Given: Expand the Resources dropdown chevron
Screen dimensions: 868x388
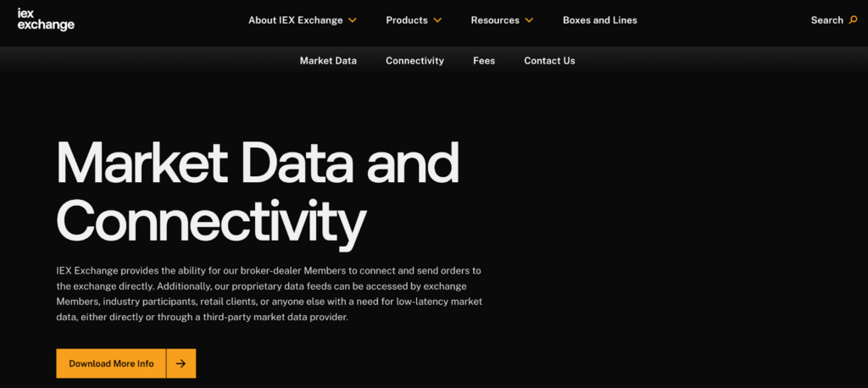Looking at the screenshot, I should 529,20.
